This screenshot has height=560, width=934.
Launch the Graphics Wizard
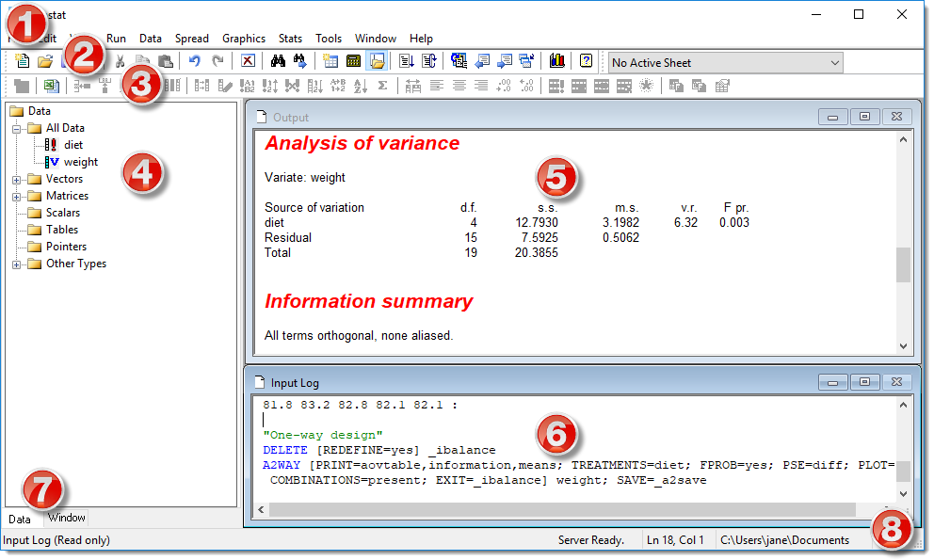click(556, 60)
